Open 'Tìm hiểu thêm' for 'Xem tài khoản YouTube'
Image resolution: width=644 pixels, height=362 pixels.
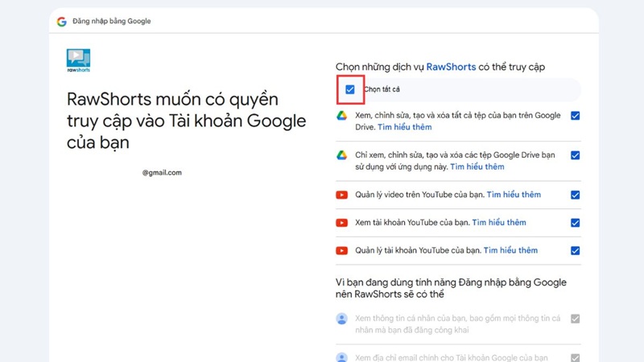coord(499,223)
